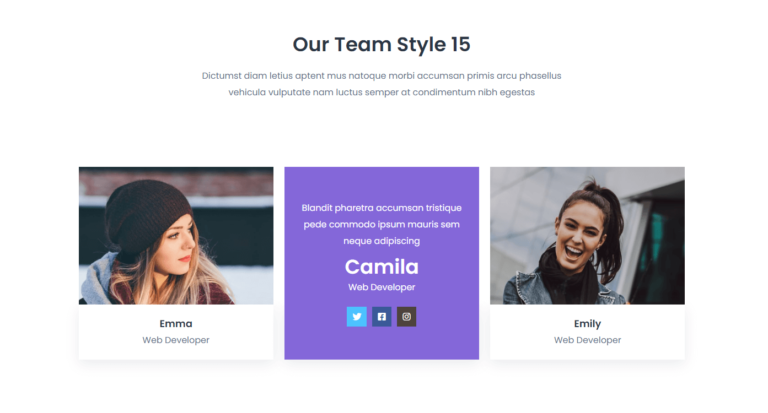This screenshot has width=768, height=413.
Task: Click the Blandit pharetra accumsan description text
Action: 382,224
